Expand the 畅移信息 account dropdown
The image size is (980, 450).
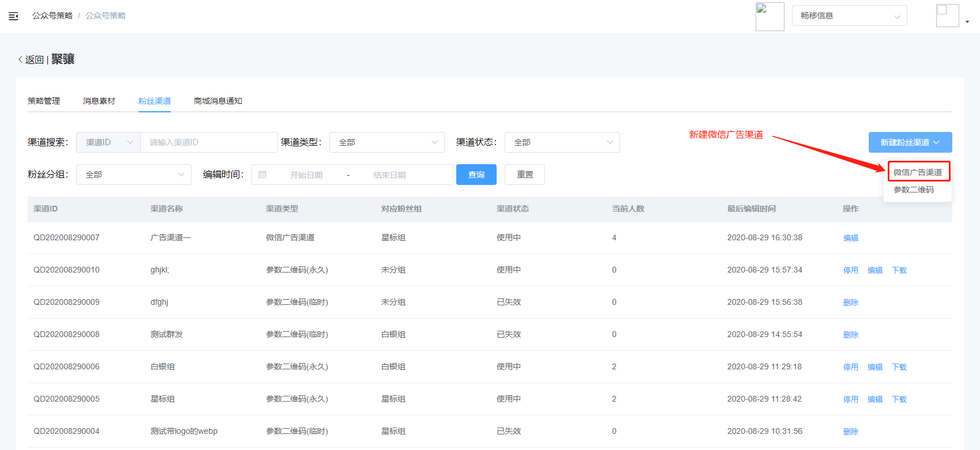point(849,16)
